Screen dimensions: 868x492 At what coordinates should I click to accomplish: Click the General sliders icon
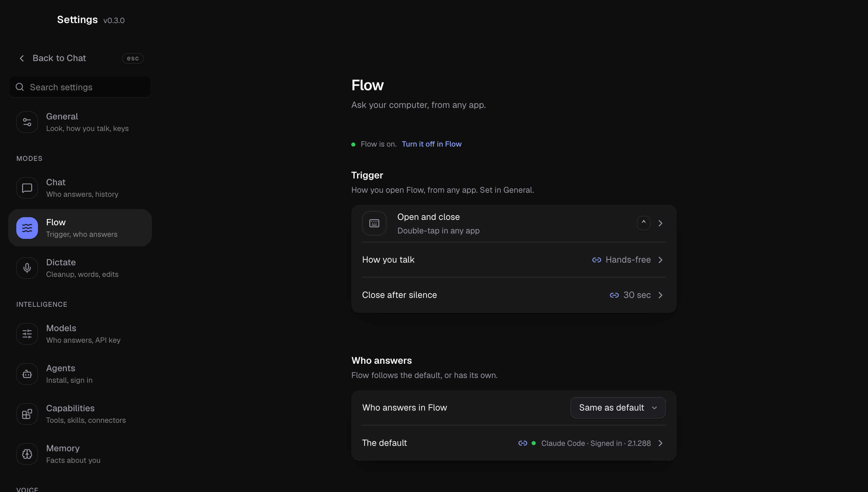tap(27, 122)
